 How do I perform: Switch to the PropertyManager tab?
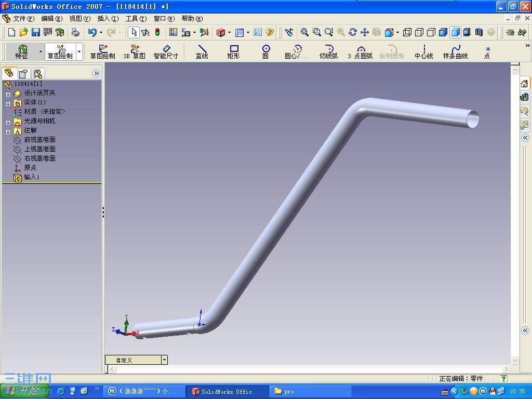coord(23,74)
